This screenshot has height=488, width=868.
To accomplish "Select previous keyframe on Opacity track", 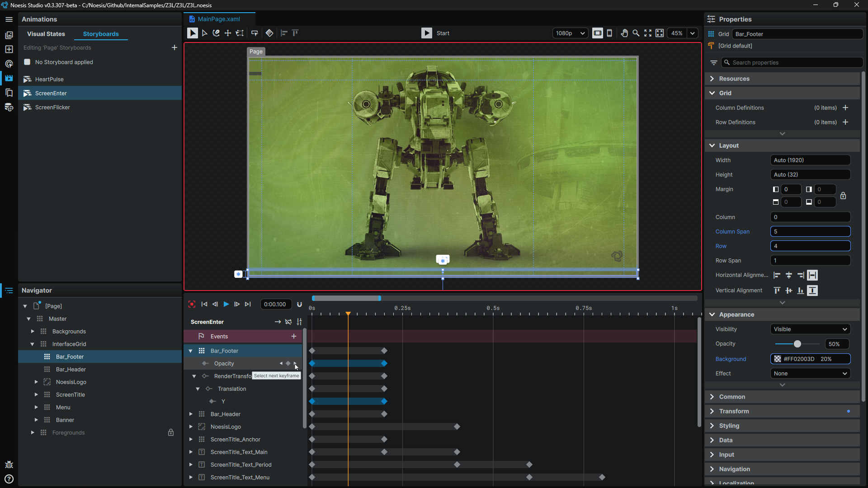I will [281, 363].
